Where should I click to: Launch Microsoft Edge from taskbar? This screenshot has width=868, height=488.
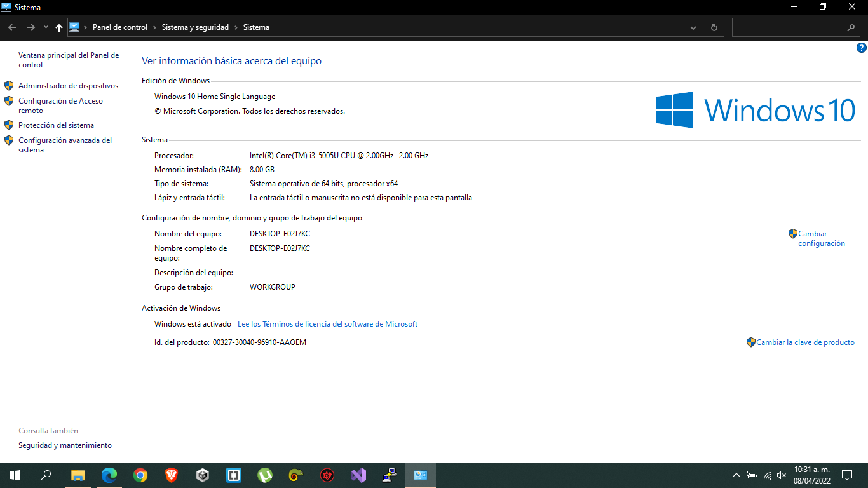pos(109,475)
